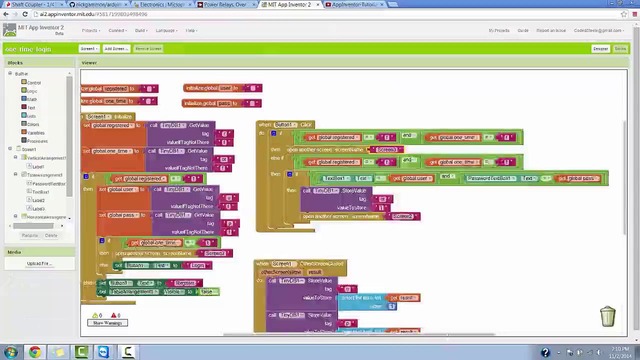Click the Show Warnings button
The width and height of the screenshot is (640, 360).
coord(107,323)
